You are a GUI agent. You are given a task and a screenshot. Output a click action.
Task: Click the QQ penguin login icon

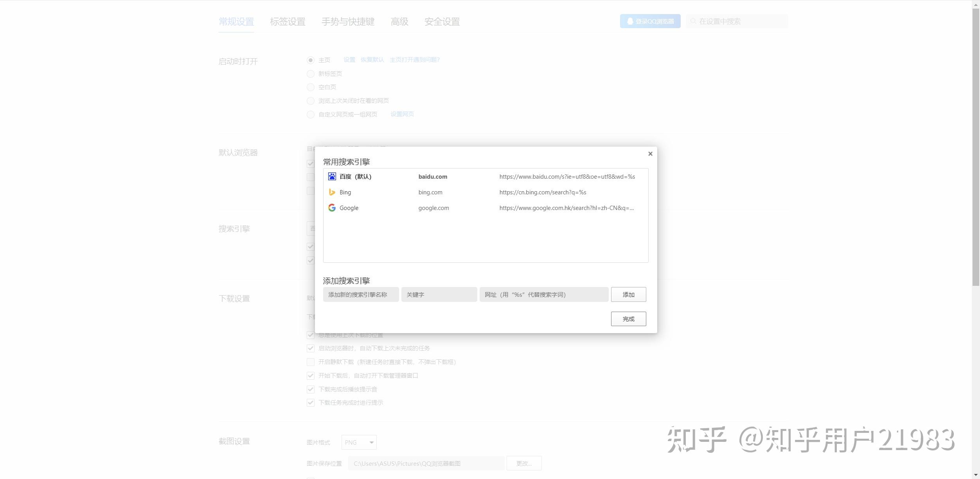point(630,21)
